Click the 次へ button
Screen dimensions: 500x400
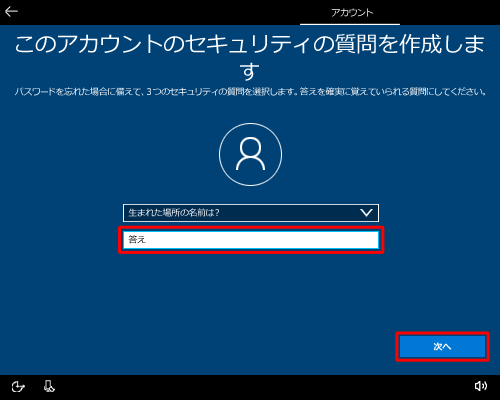442,347
